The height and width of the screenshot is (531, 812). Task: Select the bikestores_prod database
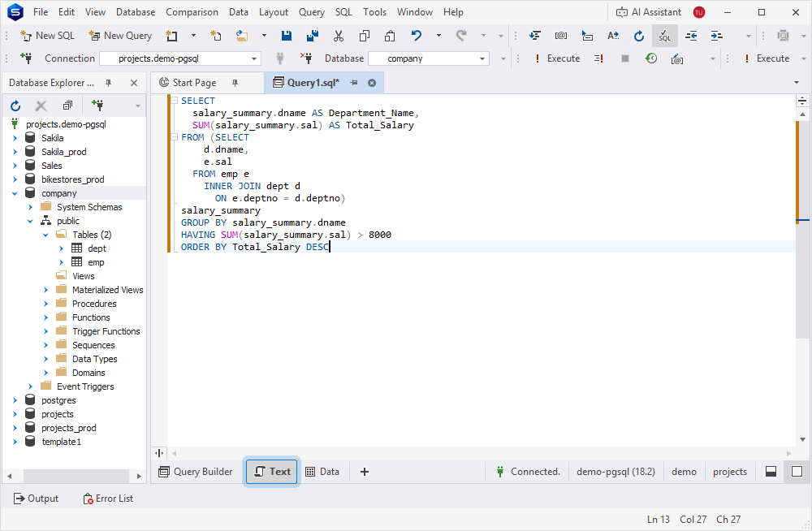73,179
